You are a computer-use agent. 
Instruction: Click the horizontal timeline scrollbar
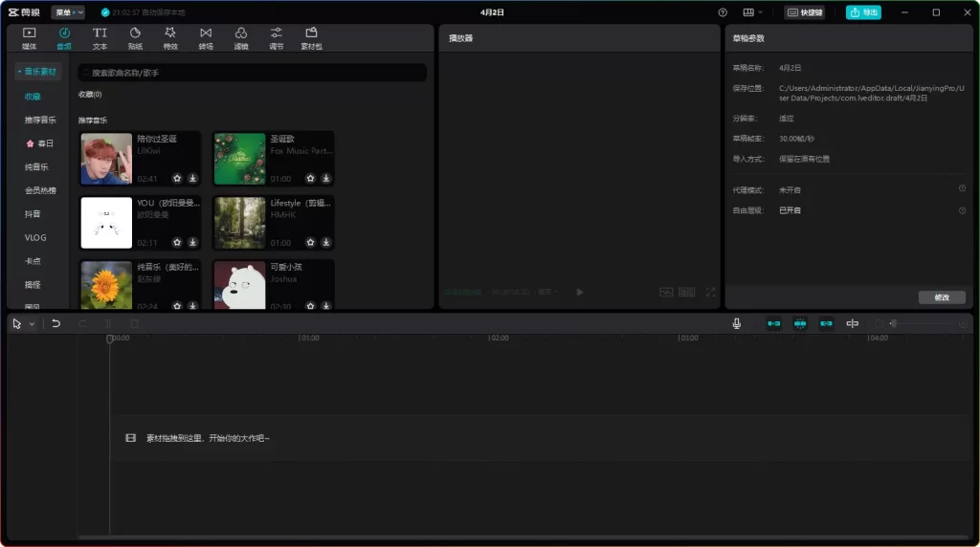coord(523,537)
